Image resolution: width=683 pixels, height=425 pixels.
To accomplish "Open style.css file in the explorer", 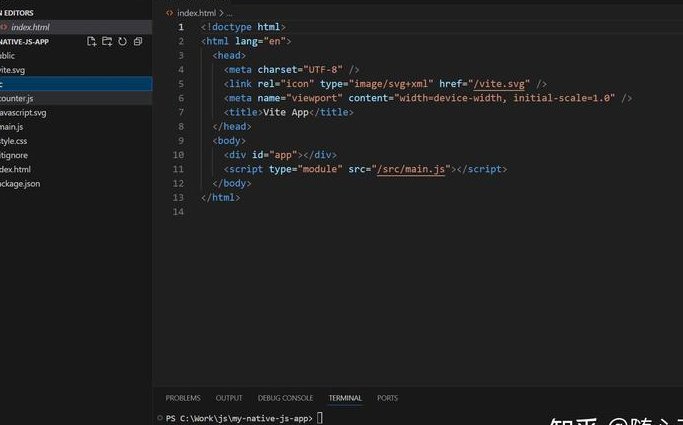I will 76,141.
